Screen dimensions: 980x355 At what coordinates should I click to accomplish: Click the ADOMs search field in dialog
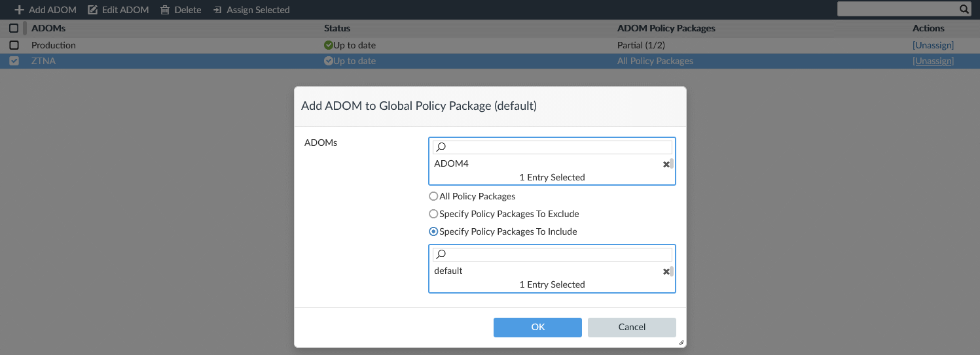552,148
